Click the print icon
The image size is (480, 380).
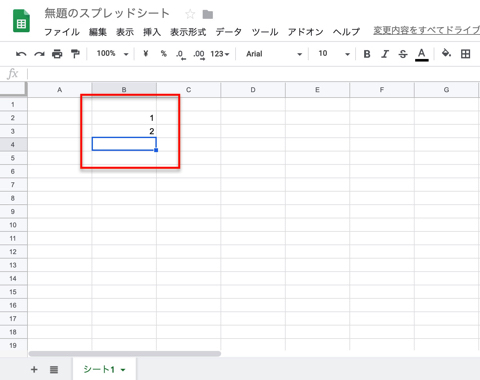pos(57,54)
